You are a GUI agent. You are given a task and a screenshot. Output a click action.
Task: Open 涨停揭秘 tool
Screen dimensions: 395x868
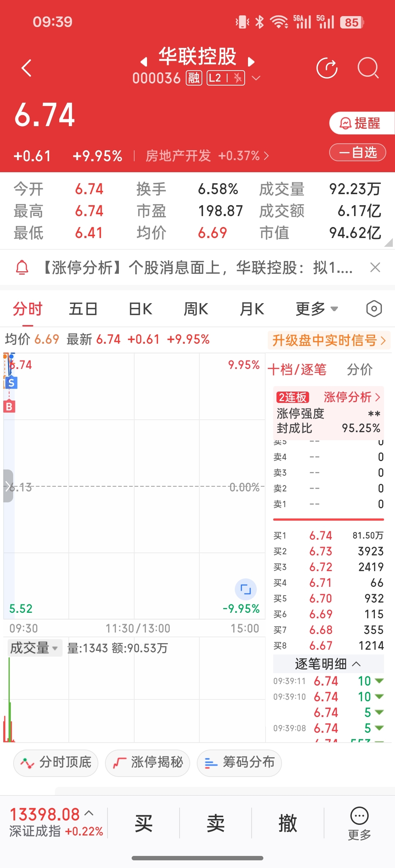tap(147, 763)
